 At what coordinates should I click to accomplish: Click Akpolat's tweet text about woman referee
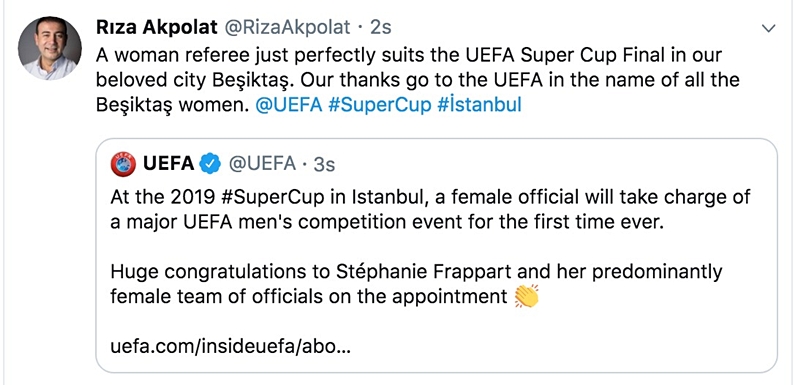coord(417,80)
